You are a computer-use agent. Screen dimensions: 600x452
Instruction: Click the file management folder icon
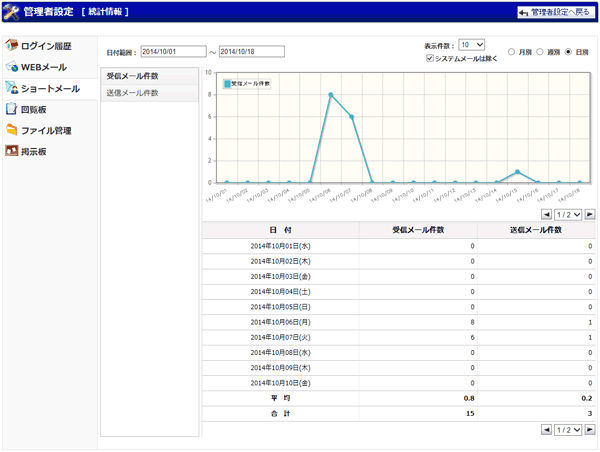point(11,130)
